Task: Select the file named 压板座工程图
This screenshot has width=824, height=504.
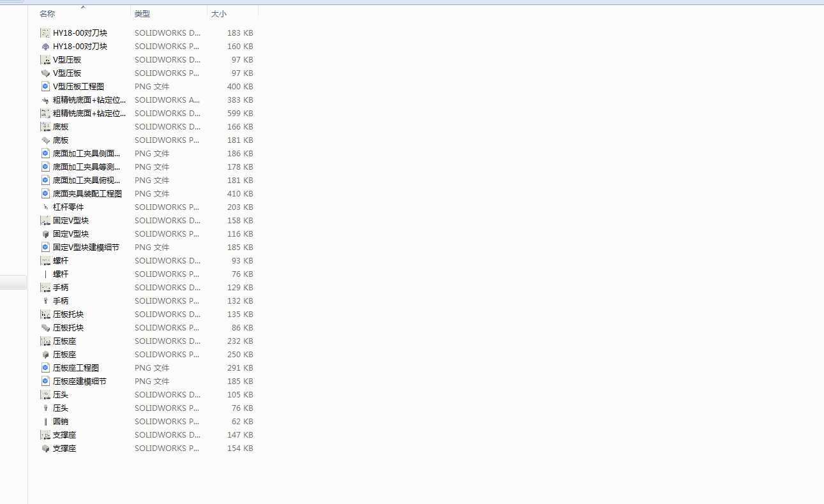Action: pyautogui.click(x=76, y=367)
